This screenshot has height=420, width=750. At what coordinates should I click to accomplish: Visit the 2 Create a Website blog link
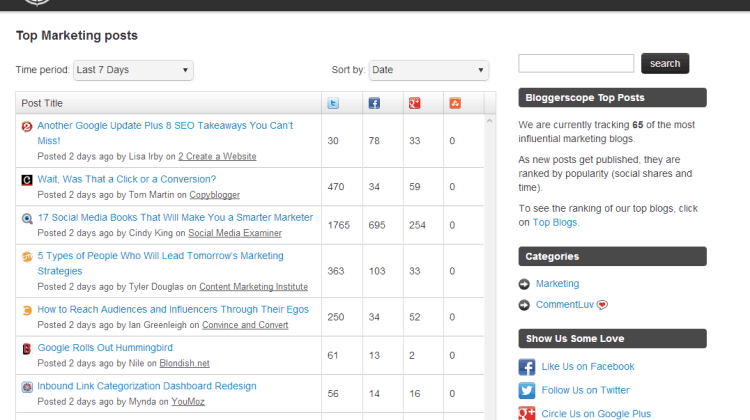(217, 156)
